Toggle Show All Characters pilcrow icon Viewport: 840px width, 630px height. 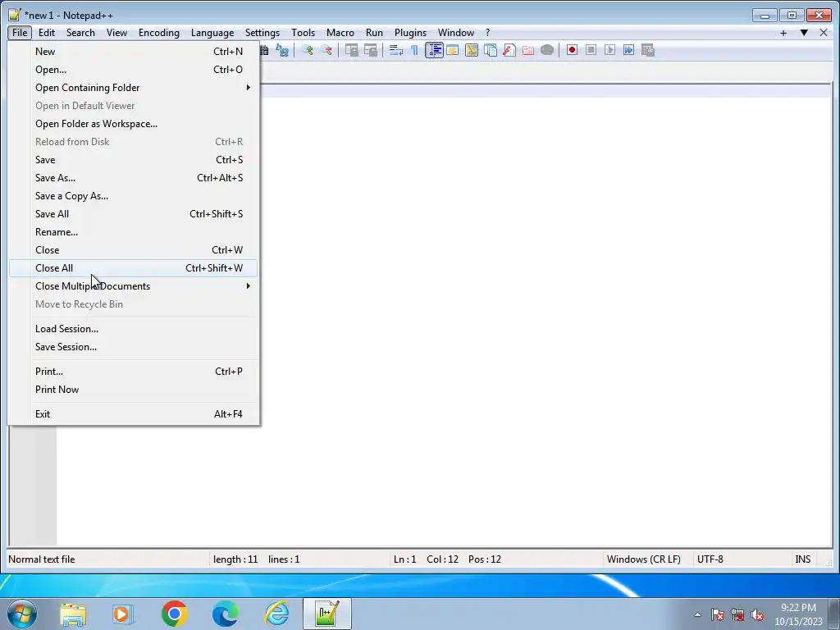tap(414, 50)
